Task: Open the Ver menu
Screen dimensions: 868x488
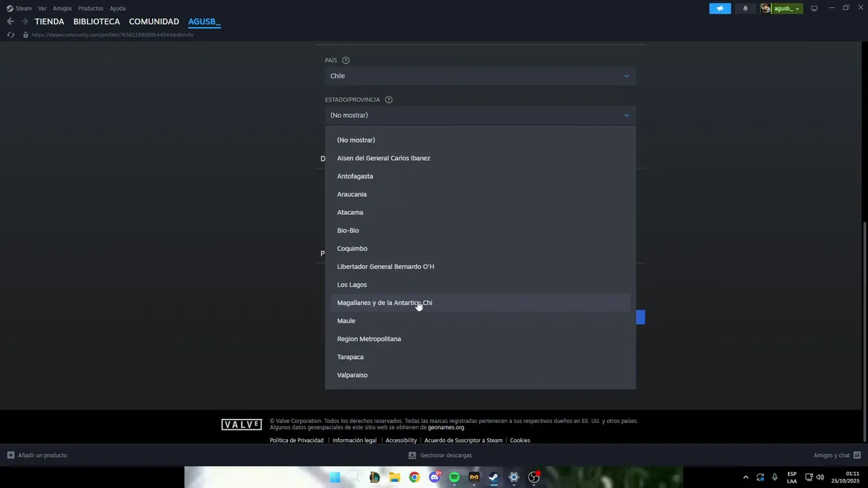Action: (42, 8)
